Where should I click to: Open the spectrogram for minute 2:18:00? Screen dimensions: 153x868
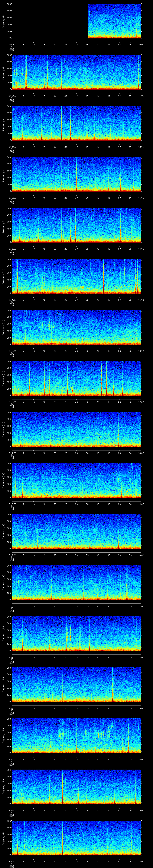coord(76,481)
